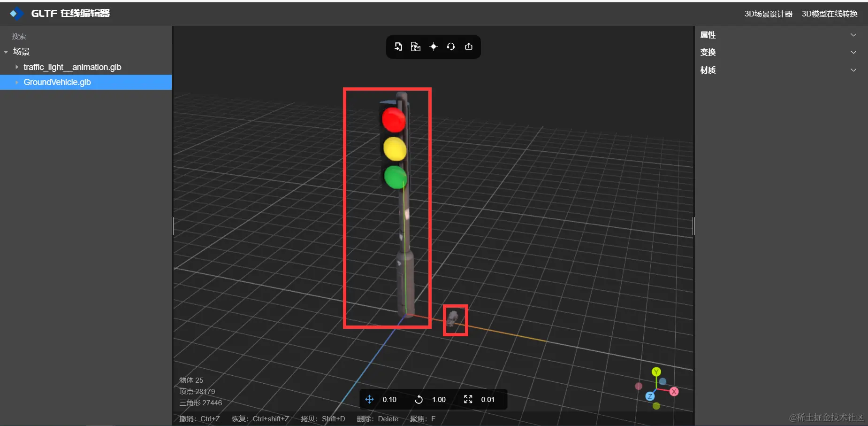Image resolution: width=868 pixels, height=426 pixels.
Task: Select the rotate tool icon
Action: [419, 399]
